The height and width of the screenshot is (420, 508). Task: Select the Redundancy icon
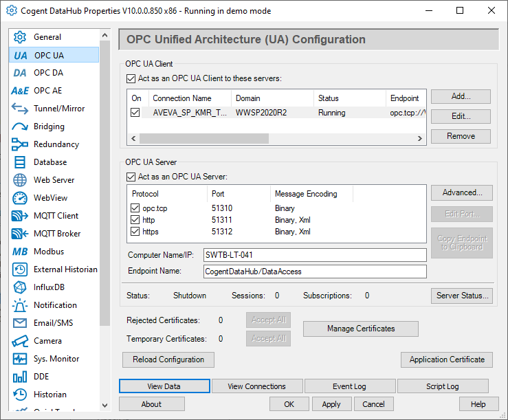tap(20, 144)
